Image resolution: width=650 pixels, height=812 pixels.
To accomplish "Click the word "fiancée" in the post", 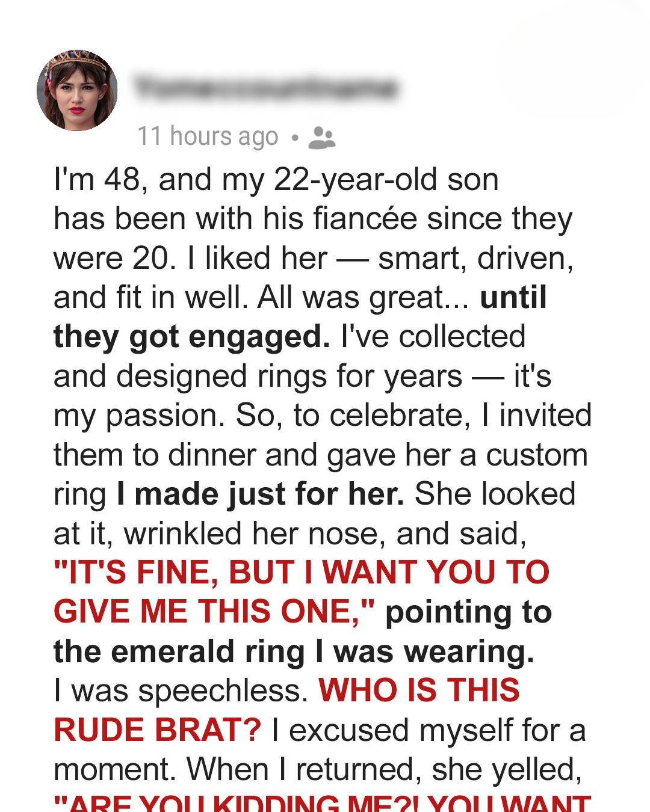I will (365, 219).
